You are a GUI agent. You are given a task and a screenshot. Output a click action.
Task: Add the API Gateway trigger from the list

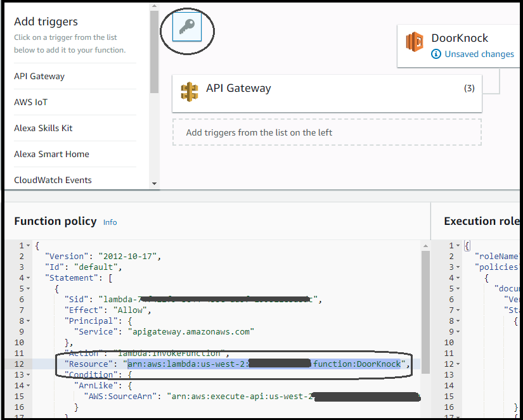39,77
